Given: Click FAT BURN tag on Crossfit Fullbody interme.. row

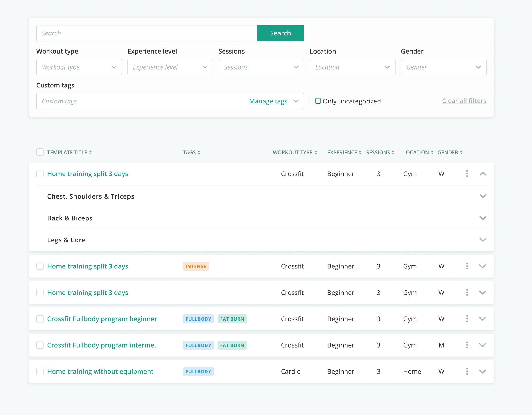Looking at the screenshot, I should pyautogui.click(x=232, y=345).
